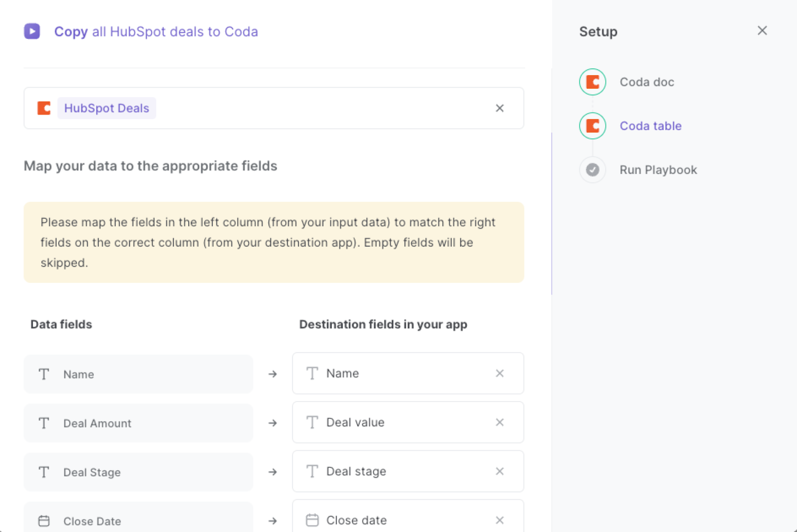Viewport: 797px width, 532px height.
Task: Go to the Run Playbook step
Action: click(658, 170)
